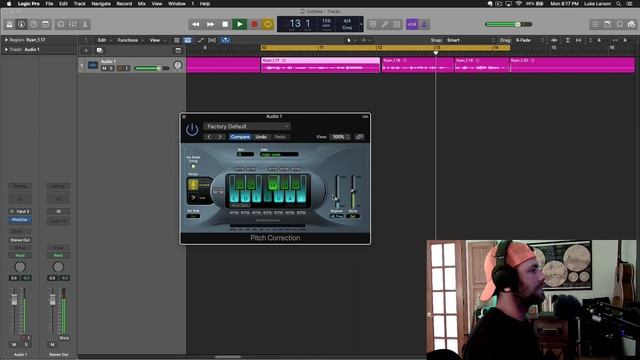Open the plugin Scale selector field
The width and height of the screenshot is (640, 360).
tap(279, 154)
